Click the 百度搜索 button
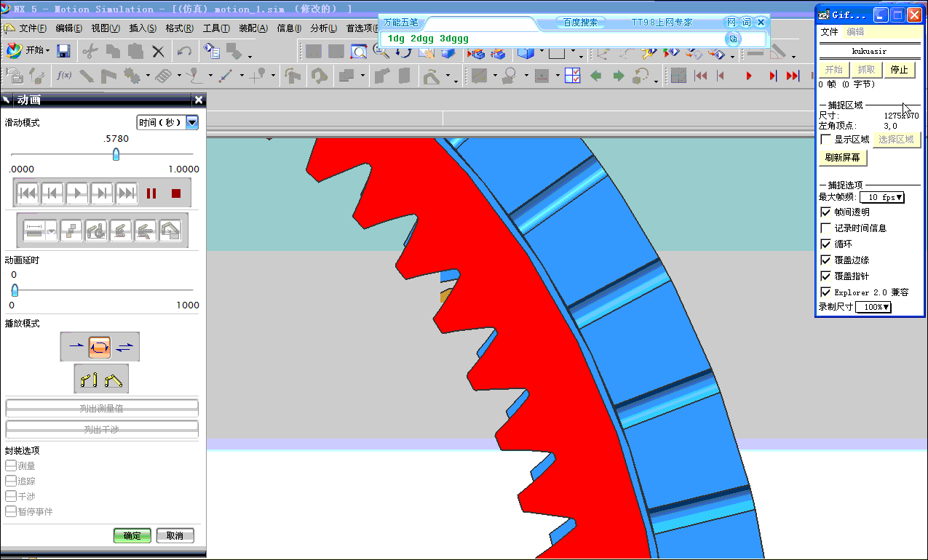The height and width of the screenshot is (560, 928). pyautogui.click(x=580, y=23)
